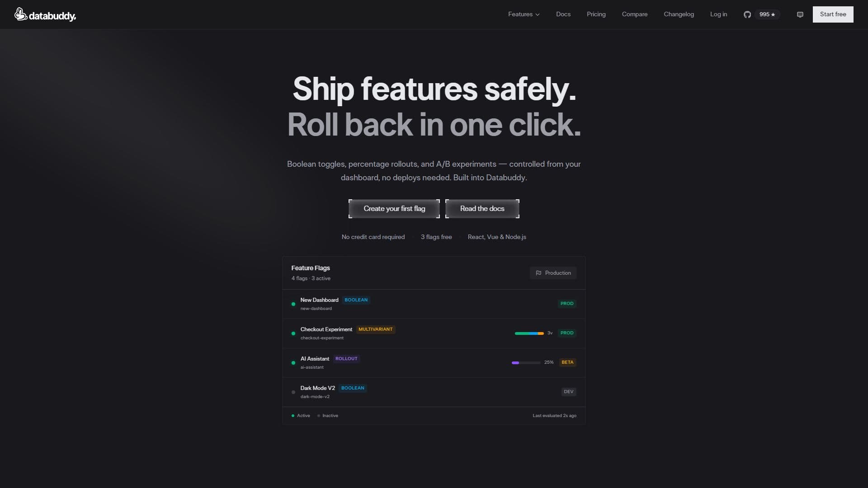Expand the Features dropdown menu
868x488 pixels.
[x=524, y=14]
